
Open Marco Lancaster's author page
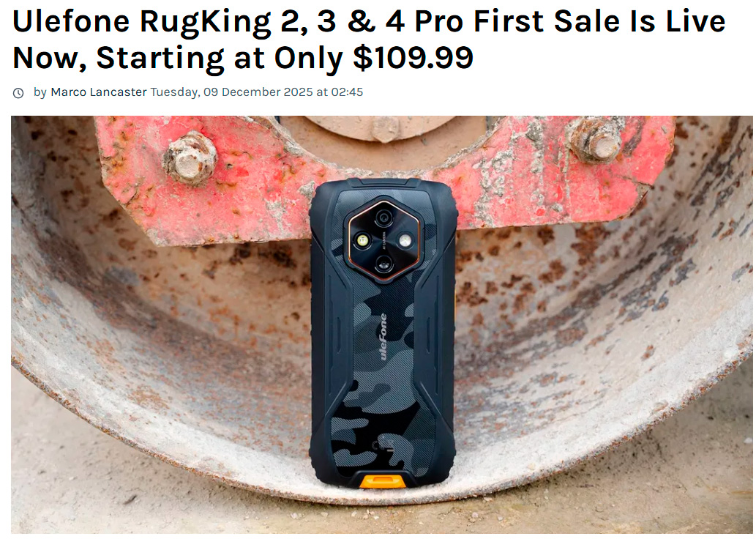point(98,92)
